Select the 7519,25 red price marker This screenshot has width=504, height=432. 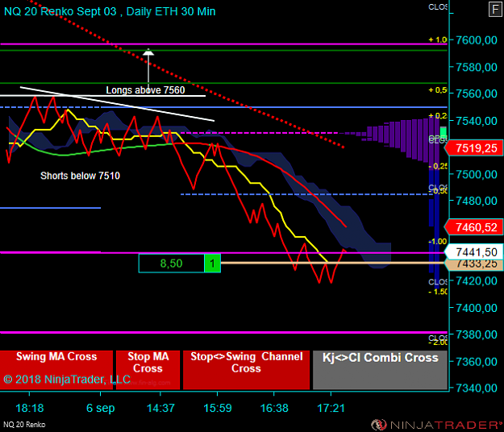[474, 148]
